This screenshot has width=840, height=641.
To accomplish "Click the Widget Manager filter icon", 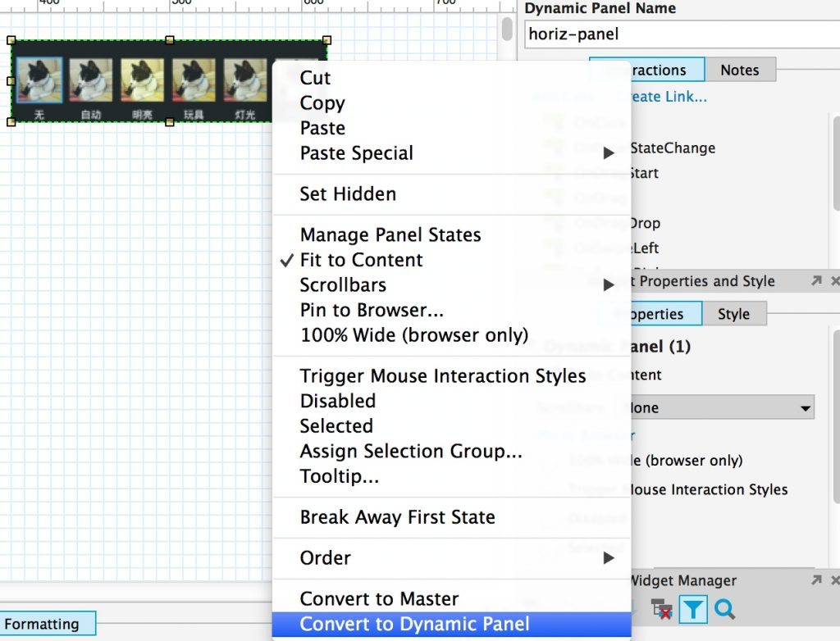I will tap(692, 609).
